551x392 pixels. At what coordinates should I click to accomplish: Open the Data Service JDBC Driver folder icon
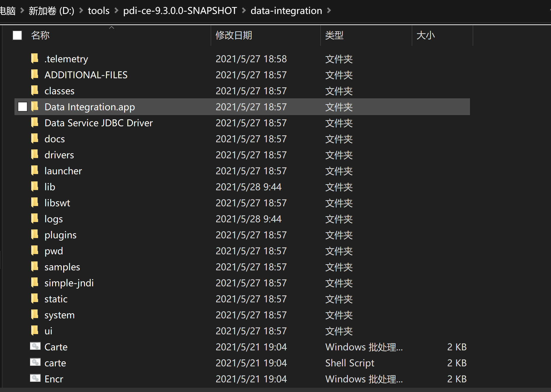[35, 123]
